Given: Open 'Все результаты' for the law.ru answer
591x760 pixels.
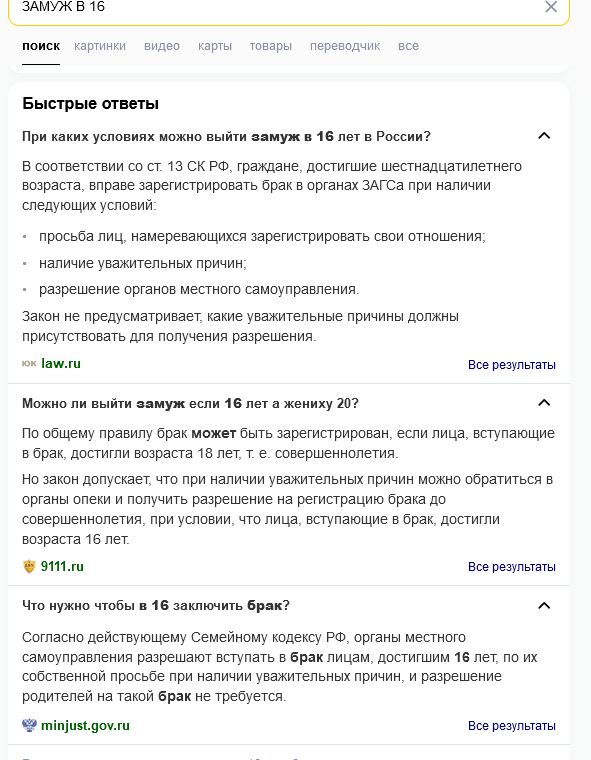Looking at the screenshot, I should tap(511, 365).
